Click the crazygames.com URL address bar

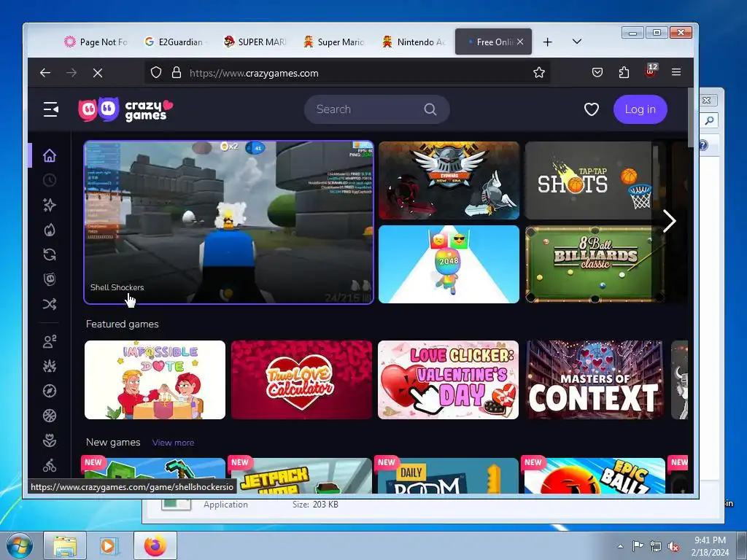tap(348, 73)
